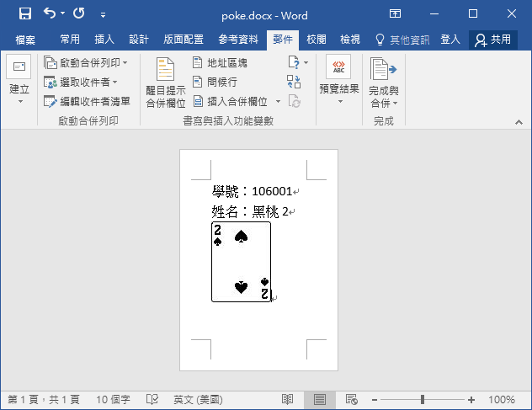Open 完成與合併 menu
This screenshot has width=532, height=410.
click(x=384, y=83)
